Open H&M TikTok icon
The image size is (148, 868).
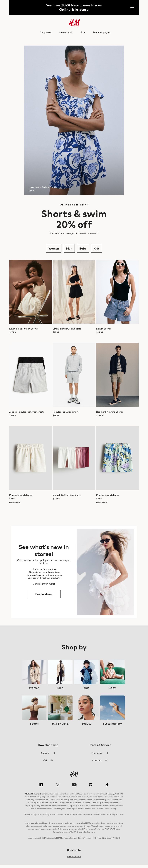pos(107,785)
